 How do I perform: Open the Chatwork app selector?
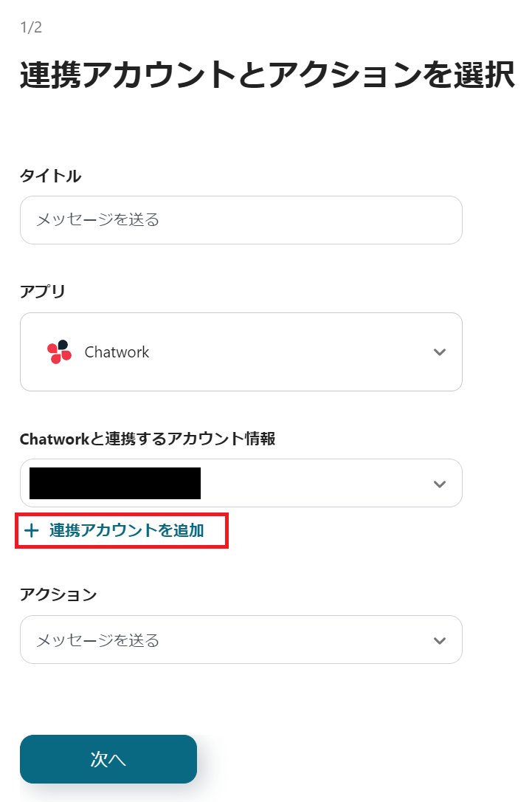click(x=241, y=352)
